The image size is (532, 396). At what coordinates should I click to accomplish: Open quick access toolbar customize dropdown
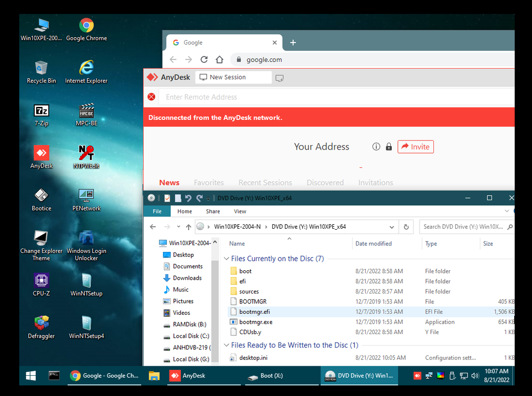[x=209, y=198]
